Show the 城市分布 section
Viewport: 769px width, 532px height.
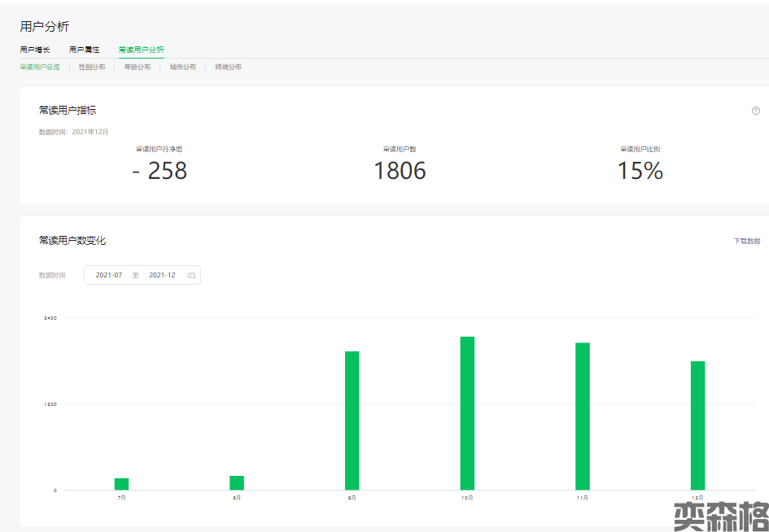[183, 67]
